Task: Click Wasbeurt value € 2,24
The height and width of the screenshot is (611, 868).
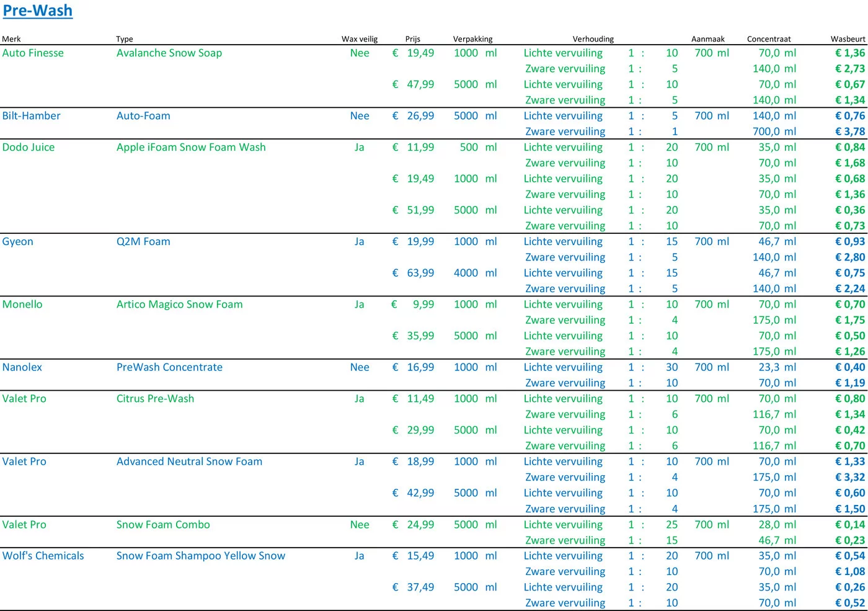Action: (x=850, y=288)
